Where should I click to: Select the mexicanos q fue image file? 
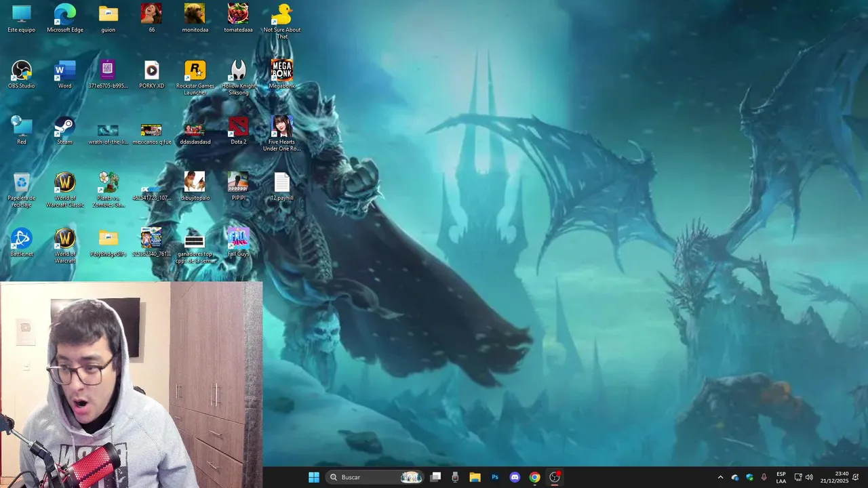click(151, 134)
